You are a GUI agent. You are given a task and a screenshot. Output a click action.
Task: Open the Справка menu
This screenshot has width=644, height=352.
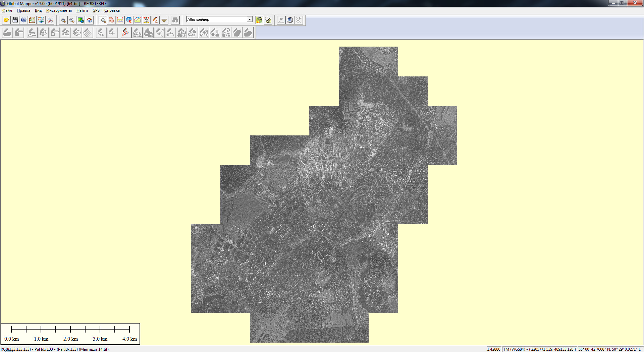tap(112, 10)
